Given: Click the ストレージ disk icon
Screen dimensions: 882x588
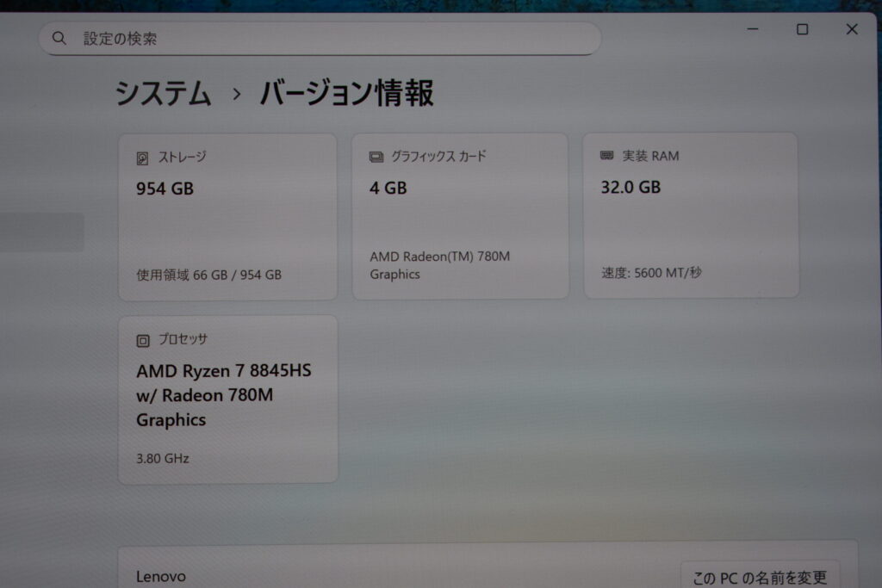Looking at the screenshot, I should pos(143,158).
